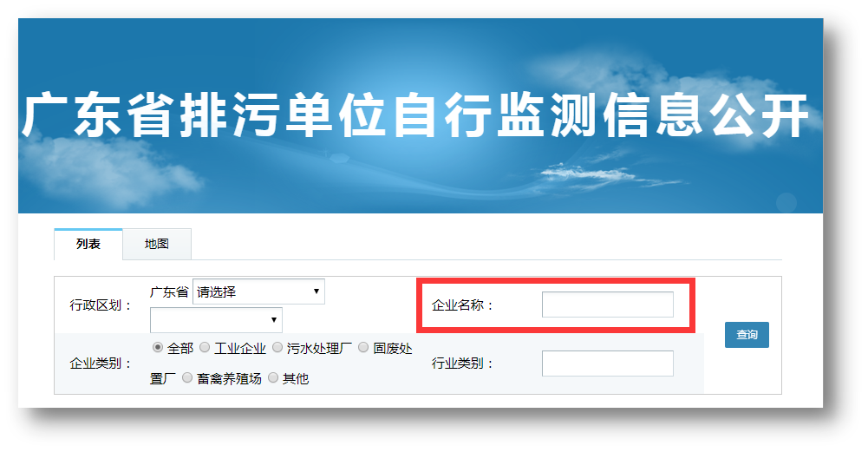Choose the 污水处理厂 radio option

pyautogui.click(x=277, y=347)
